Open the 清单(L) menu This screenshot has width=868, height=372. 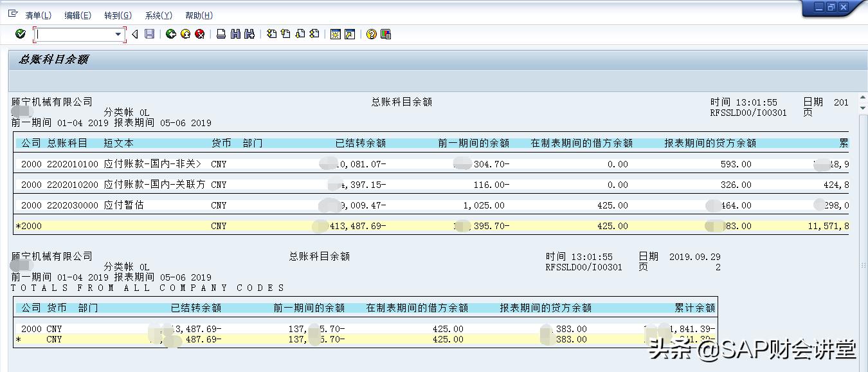click(x=37, y=15)
